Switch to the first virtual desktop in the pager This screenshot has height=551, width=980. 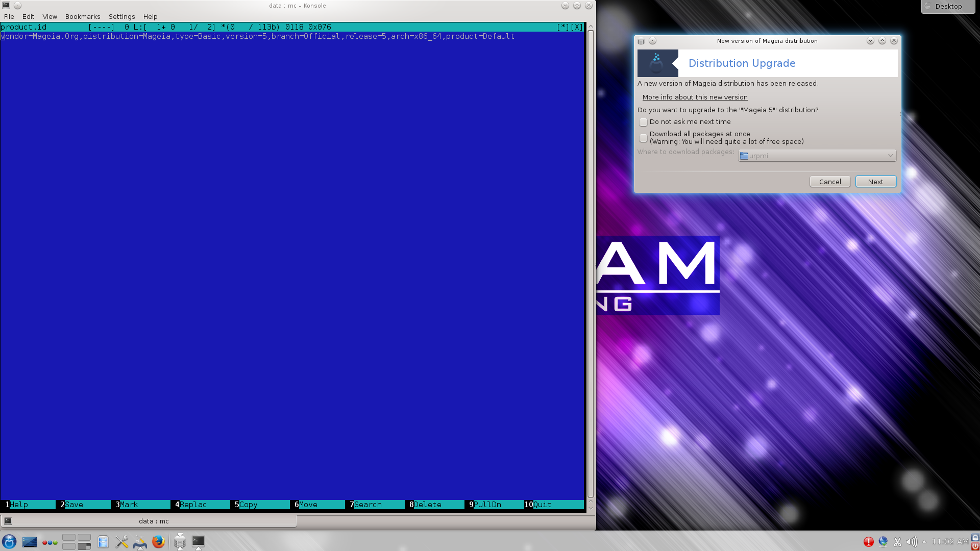pyautogui.click(x=69, y=537)
